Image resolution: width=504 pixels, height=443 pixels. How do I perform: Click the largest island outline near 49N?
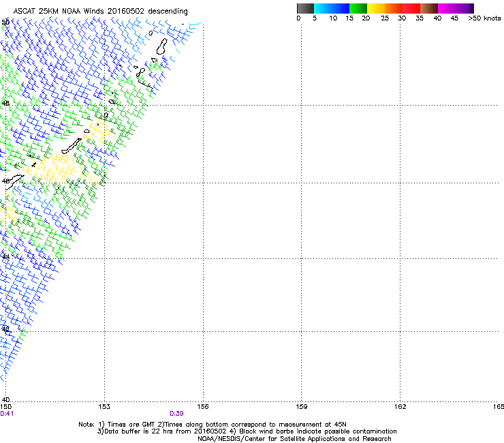(x=162, y=46)
